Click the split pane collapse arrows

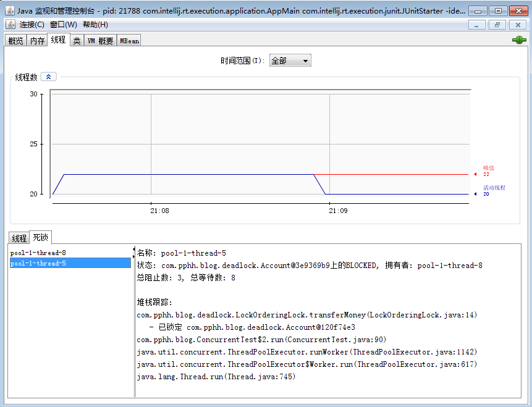click(x=134, y=253)
